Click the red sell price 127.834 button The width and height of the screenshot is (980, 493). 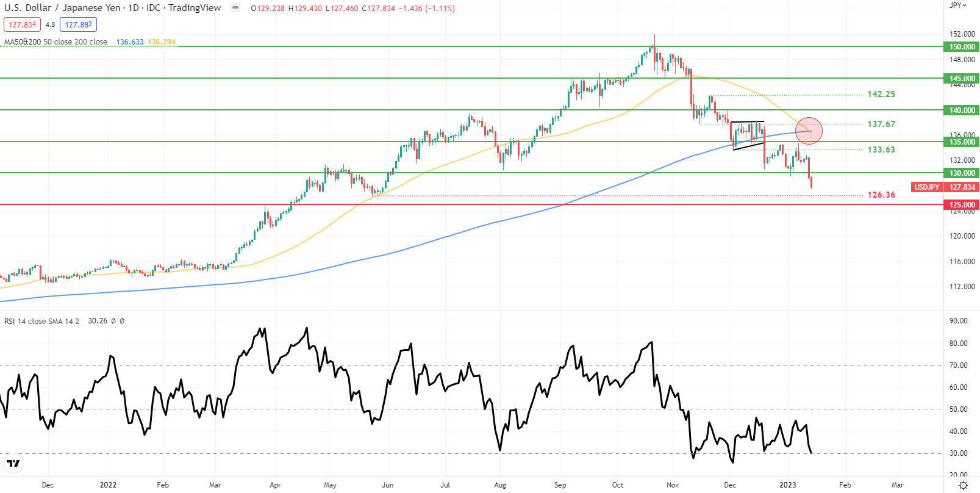[22, 24]
